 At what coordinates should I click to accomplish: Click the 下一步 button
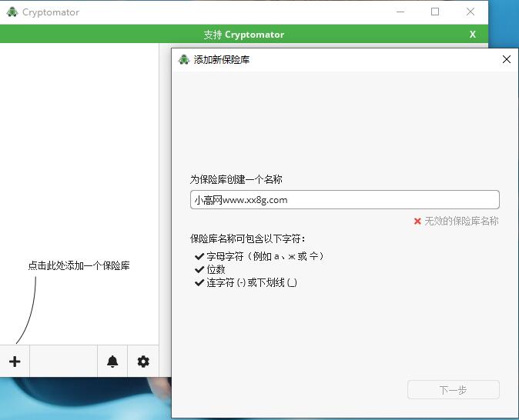click(x=453, y=389)
